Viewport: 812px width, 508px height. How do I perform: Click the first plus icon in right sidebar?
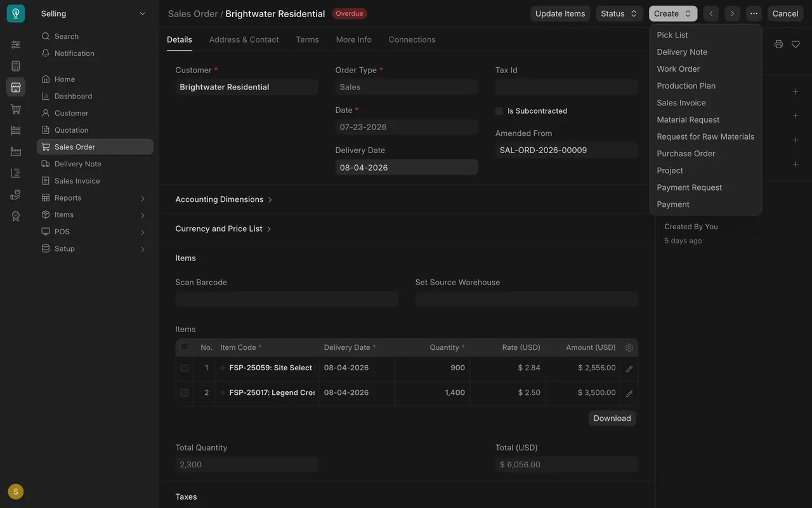(796, 91)
